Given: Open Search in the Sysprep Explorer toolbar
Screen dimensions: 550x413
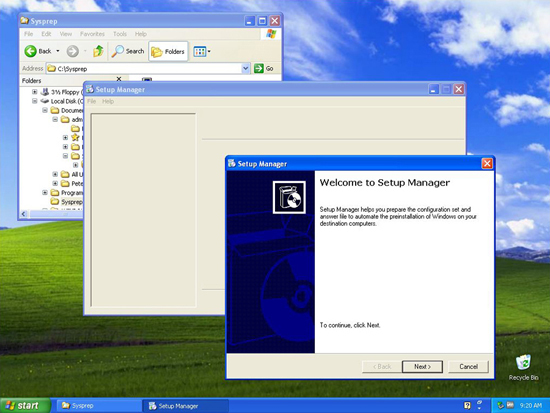Looking at the screenshot, I should coord(128,51).
